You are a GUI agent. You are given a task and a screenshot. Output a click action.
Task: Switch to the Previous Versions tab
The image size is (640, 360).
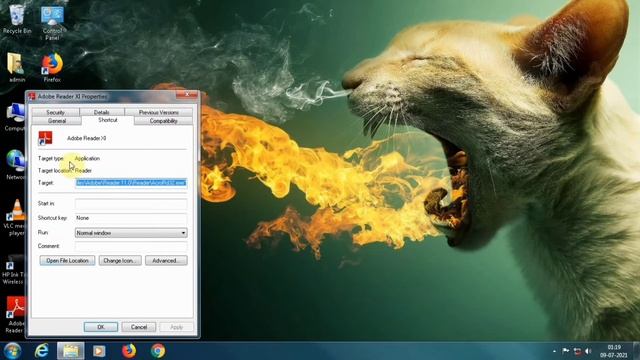pyautogui.click(x=158, y=112)
